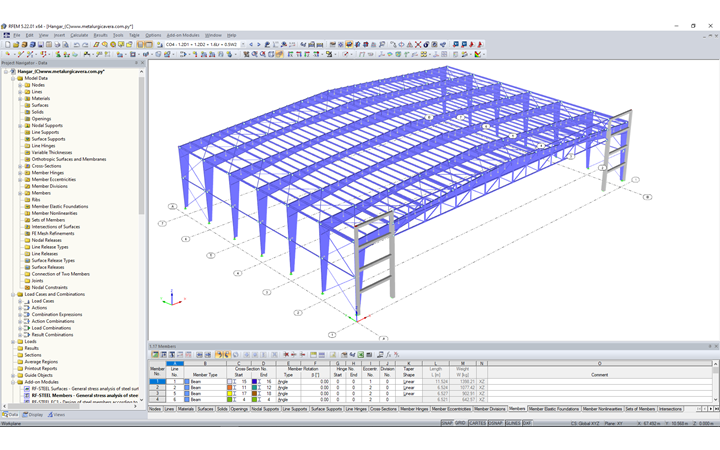Image resolution: width=720 pixels, height=450 pixels.
Task: Toggle OSNAP in the status bar
Action: (x=495, y=423)
